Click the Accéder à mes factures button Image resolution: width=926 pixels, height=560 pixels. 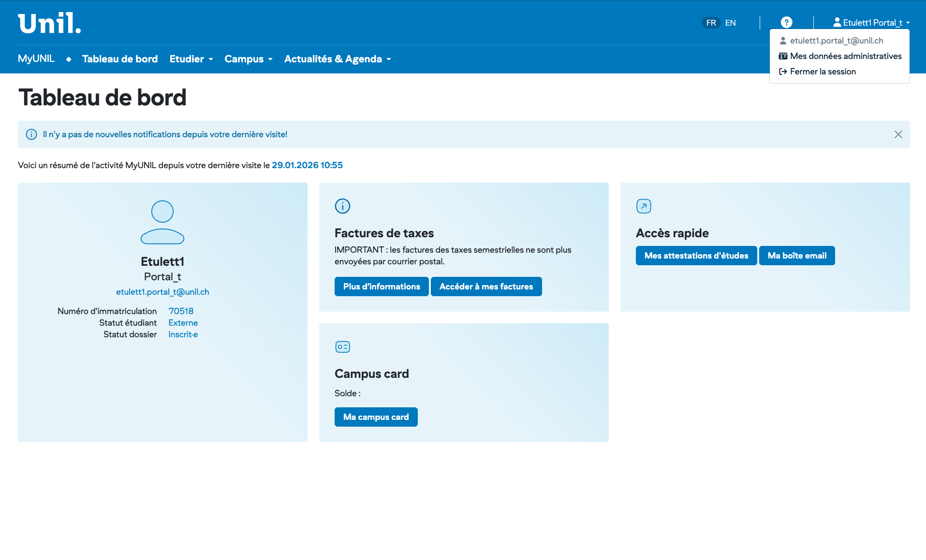486,287
